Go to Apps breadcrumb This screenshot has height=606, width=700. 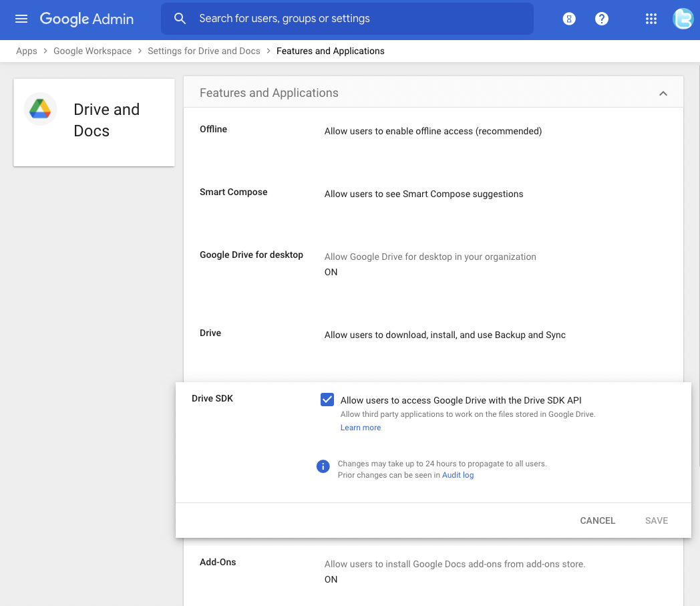26,51
